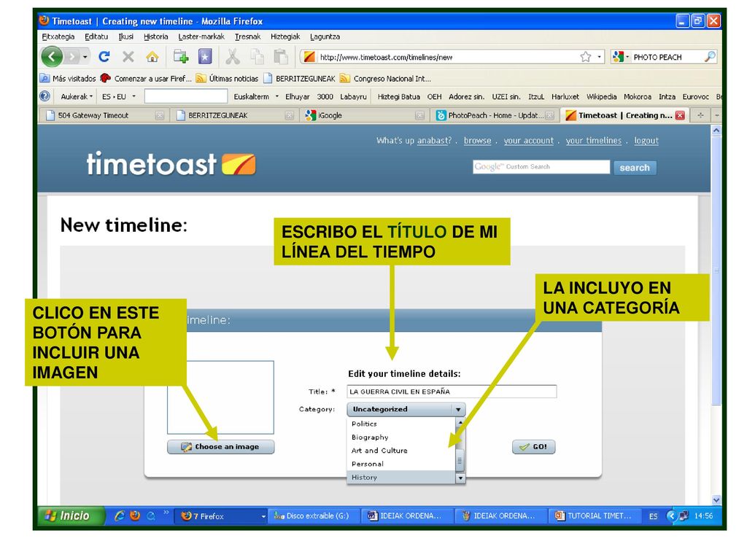Click the Google Custom Search field

[541, 167]
